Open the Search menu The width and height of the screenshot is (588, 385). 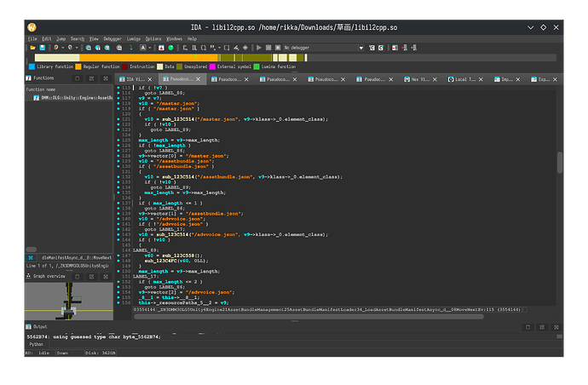coord(78,38)
